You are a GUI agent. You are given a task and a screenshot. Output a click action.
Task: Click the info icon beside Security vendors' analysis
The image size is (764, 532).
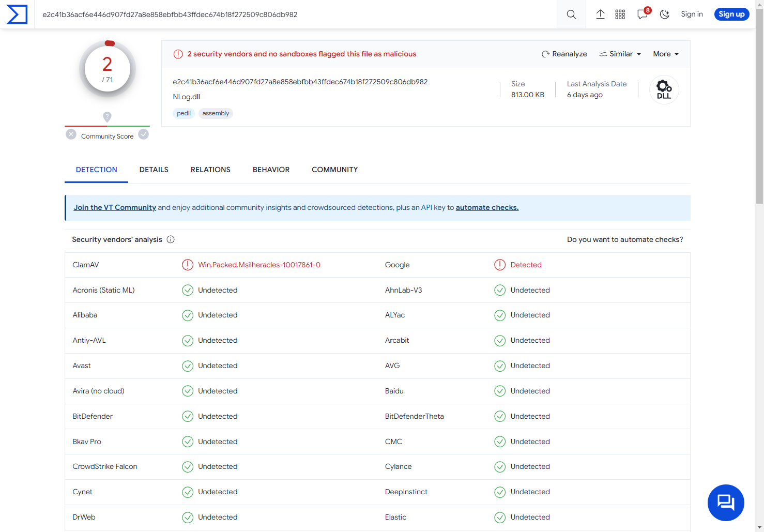click(171, 239)
